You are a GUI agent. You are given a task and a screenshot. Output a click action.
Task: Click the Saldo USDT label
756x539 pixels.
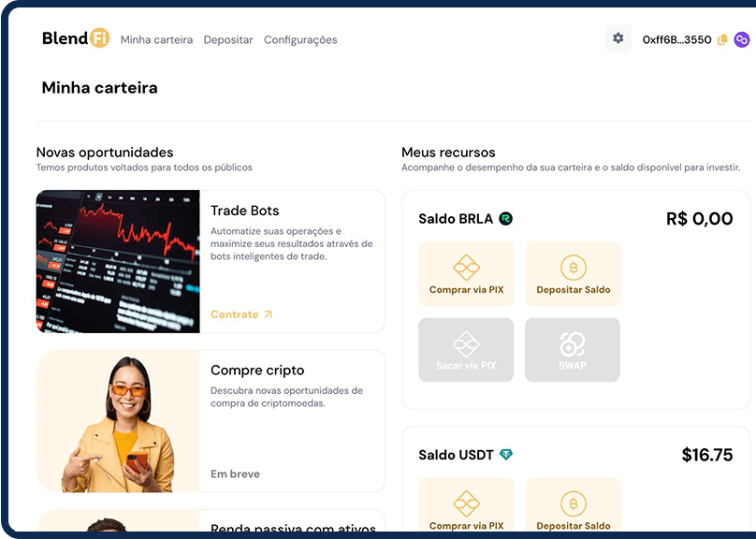point(456,455)
